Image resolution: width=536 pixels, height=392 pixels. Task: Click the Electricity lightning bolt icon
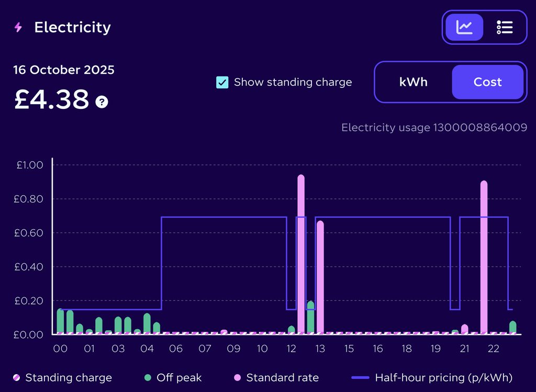click(x=18, y=27)
